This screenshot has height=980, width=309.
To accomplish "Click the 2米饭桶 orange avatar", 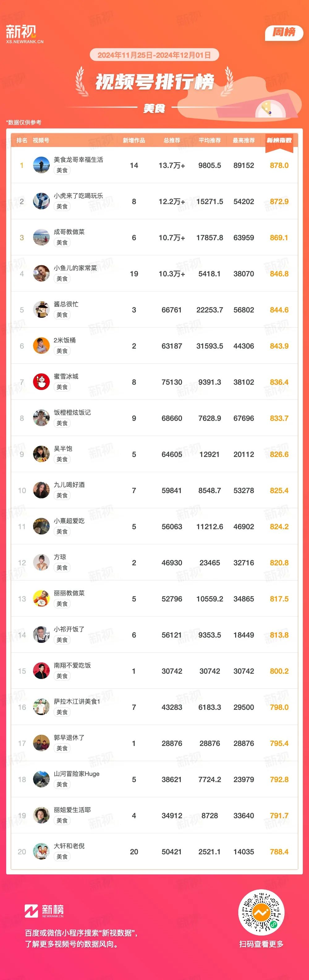I will click(x=41, y=346).
